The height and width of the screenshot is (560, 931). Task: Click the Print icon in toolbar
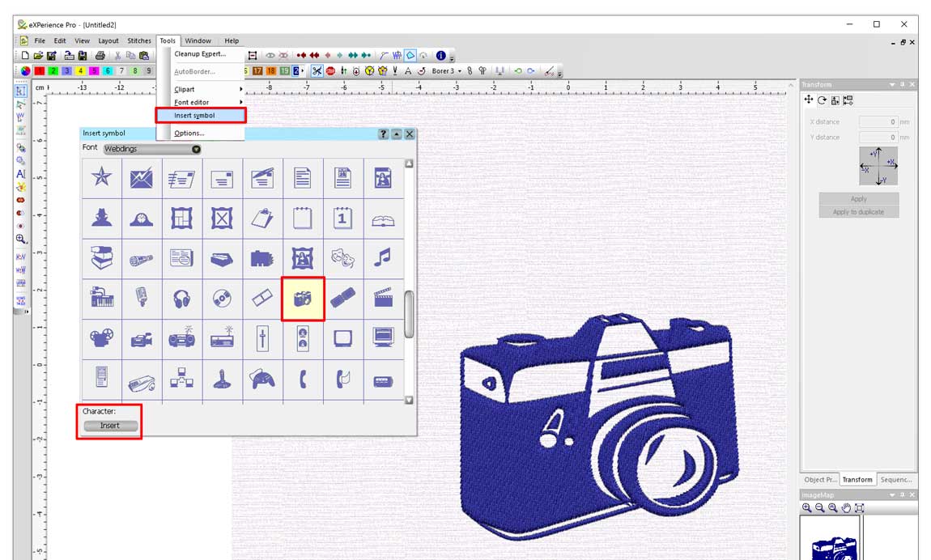[x=100, y=55]
